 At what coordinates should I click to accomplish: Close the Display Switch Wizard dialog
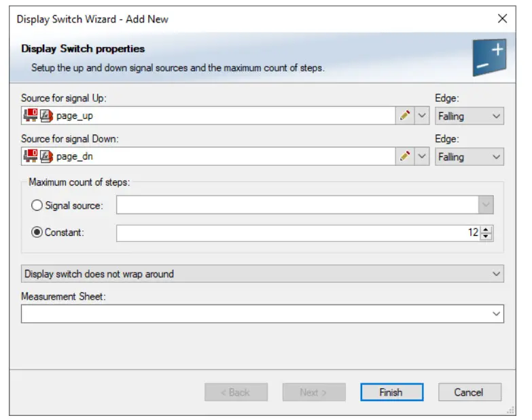click(502, 18)
